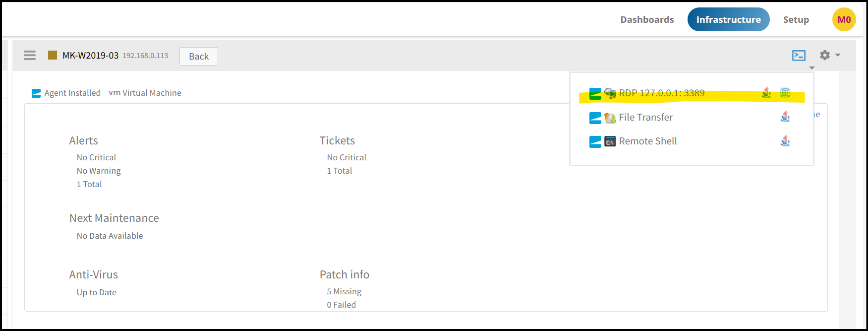868x331 pixels.
Task: Collapse the console launcher dropdown caret
Action: point(812,68)
